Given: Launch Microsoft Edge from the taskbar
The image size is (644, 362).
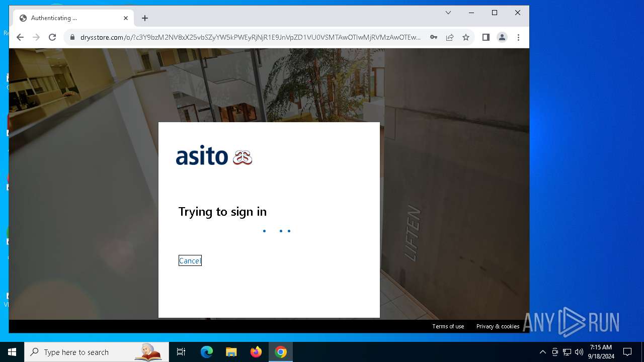Looking at the screenshot, I should point(207,352).
